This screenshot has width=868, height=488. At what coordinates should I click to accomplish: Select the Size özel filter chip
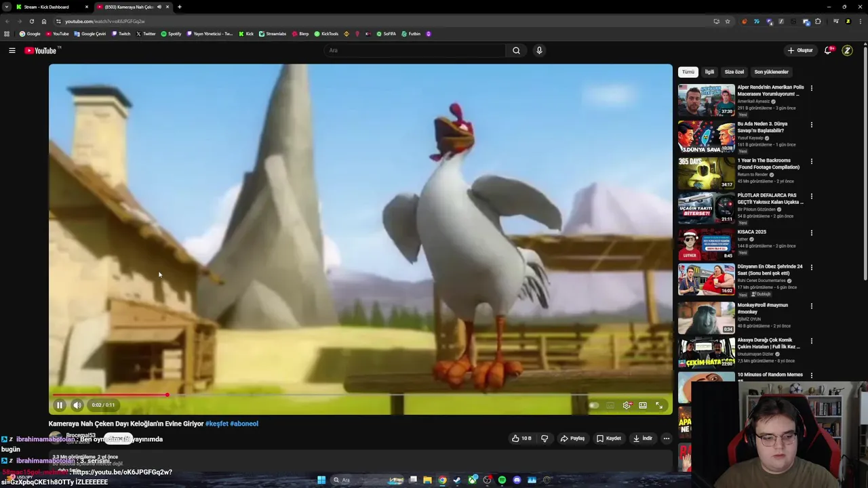pyautogui.click(x=734, y=72)
